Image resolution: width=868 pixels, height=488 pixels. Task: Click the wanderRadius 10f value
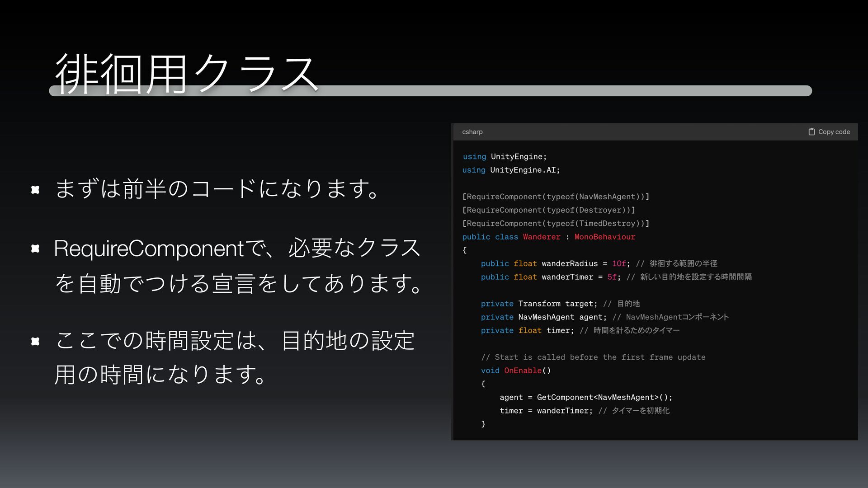point(619,263)
